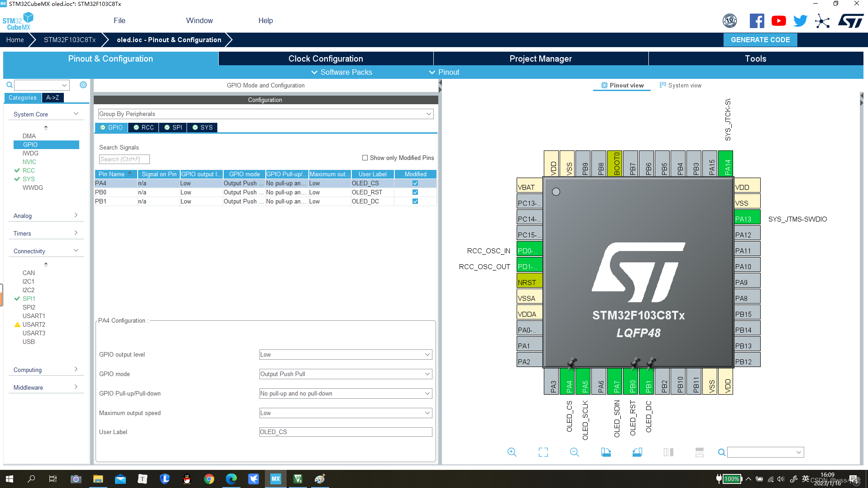Navigate to Home via breadcrumb
Image resolution: width=868 pixels, height=488 pixels.
[14, 39]
